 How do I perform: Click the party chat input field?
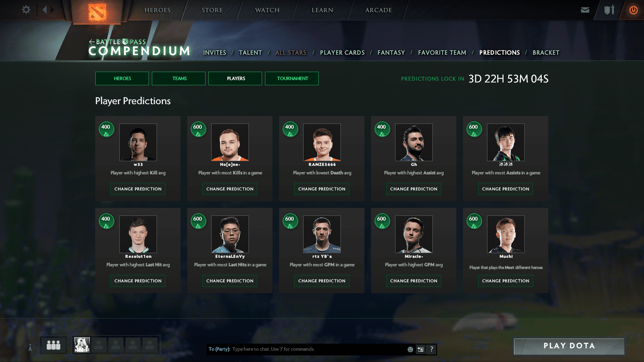316,349
